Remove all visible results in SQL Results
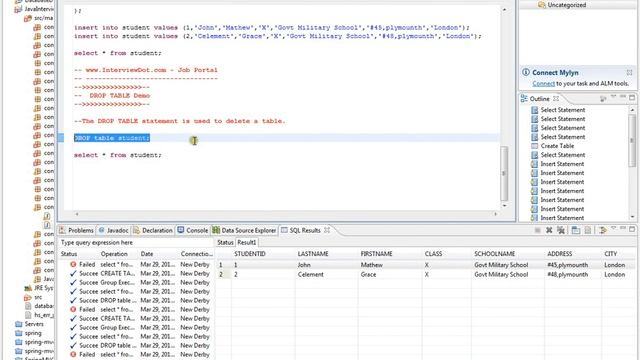Viewport: 640px width, 360px height. 561,231
